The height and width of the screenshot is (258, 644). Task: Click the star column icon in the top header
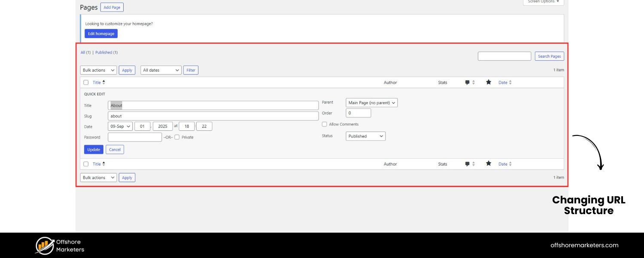(x=488, y=82)
